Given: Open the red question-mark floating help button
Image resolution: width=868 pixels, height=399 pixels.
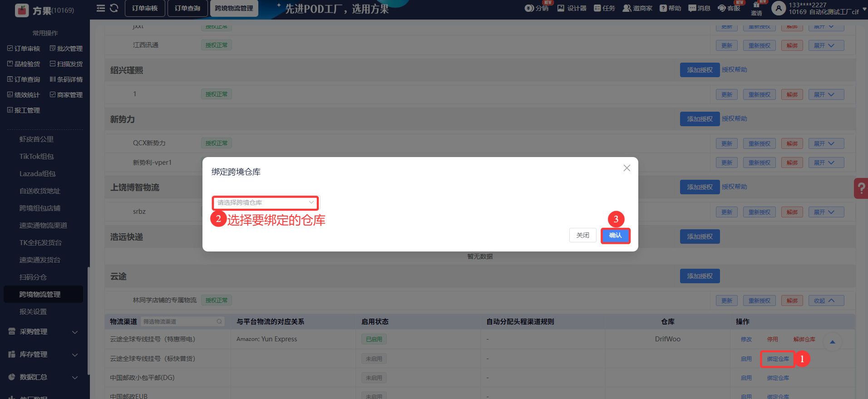Looking at the screenshot, I should pyautogui.click(x=861, y=188).
